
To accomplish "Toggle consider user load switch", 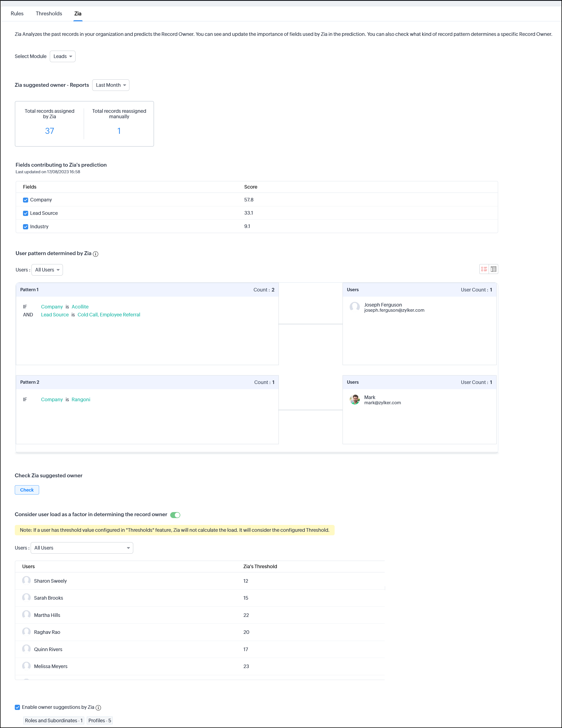I will 175,515.
